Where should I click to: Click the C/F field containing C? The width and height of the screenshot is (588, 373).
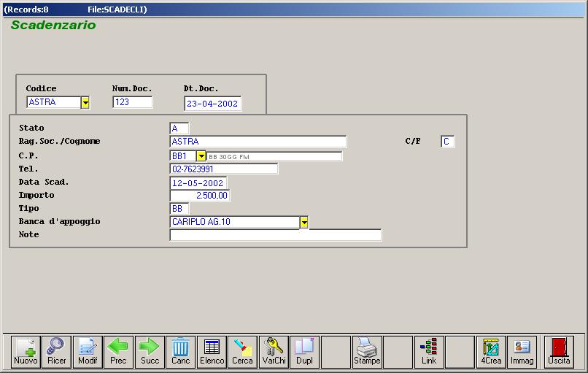click(448, 142)
